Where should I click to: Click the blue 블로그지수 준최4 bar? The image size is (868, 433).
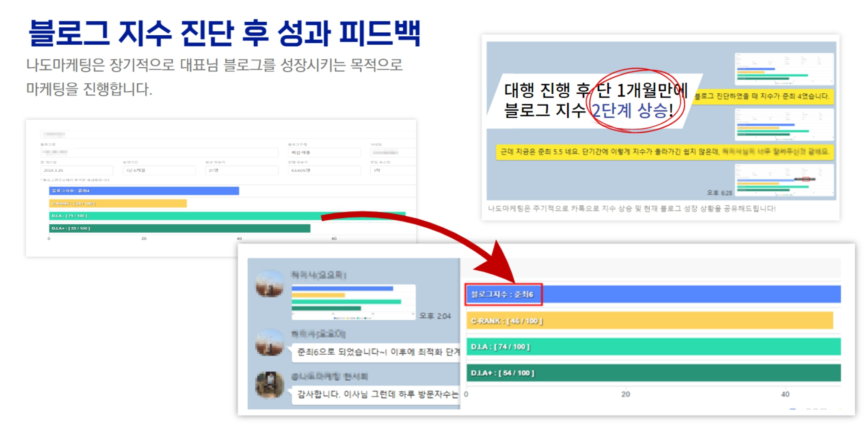click(x=143, y=191)
